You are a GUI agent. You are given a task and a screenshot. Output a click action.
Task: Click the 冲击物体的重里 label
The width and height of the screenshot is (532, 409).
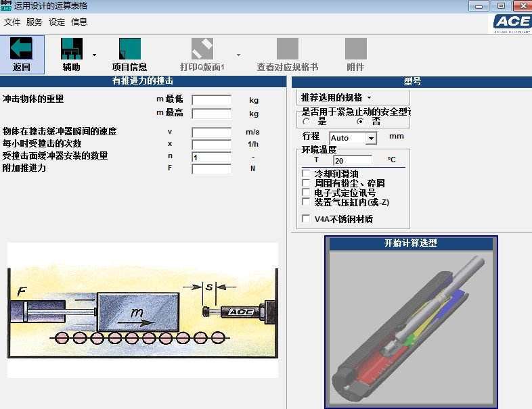(33, 99)
